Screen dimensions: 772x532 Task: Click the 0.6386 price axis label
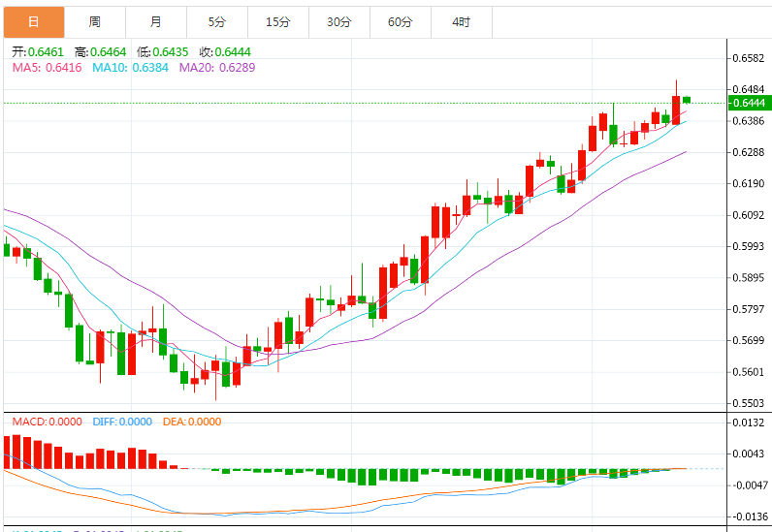pyautogui.click(x=749, y=121)
